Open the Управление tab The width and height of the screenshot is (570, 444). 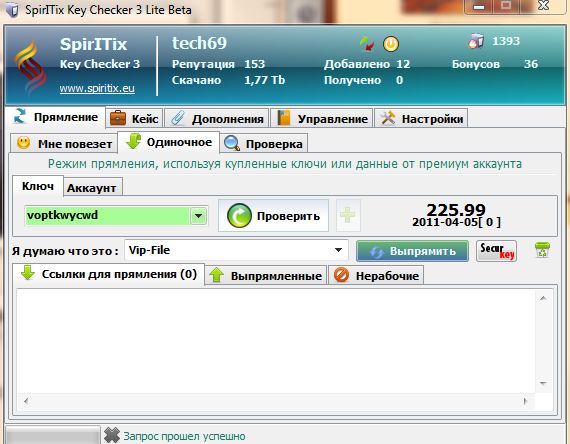(x=322, y=119)
